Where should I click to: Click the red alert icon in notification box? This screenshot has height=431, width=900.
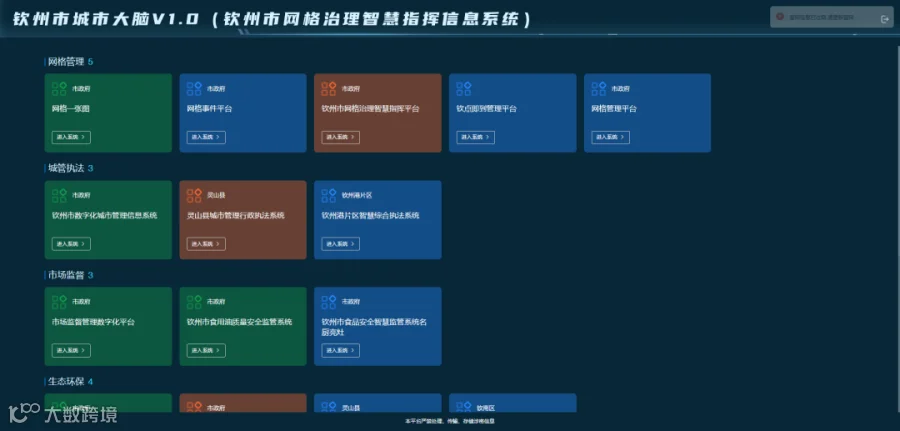(779, 17)
